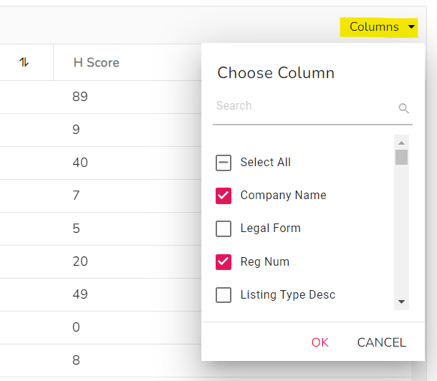Click the Listing Type Desc label

tap(288, 295)
